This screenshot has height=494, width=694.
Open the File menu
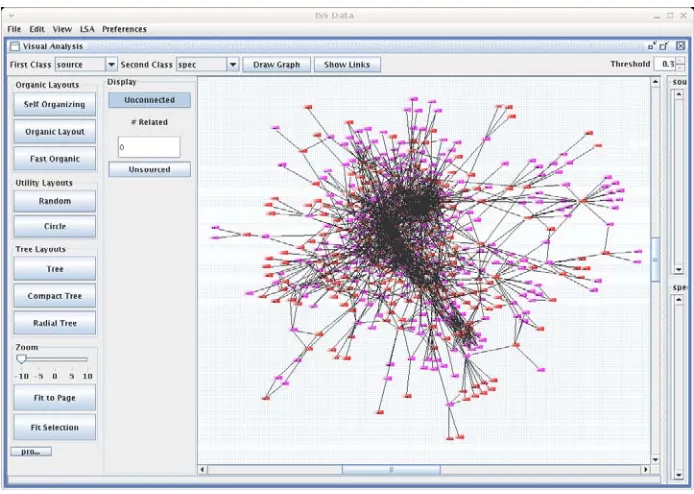[14, 29]
